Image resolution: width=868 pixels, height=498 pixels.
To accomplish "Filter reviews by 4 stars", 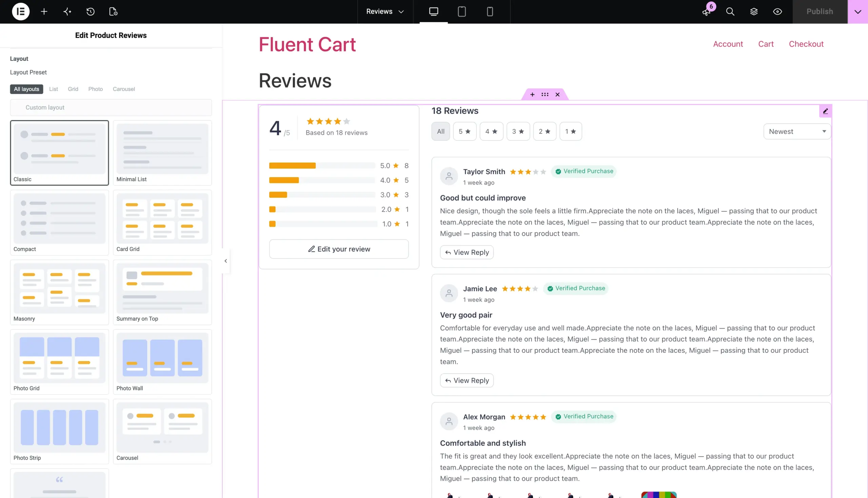I will [x=491, y=131].
